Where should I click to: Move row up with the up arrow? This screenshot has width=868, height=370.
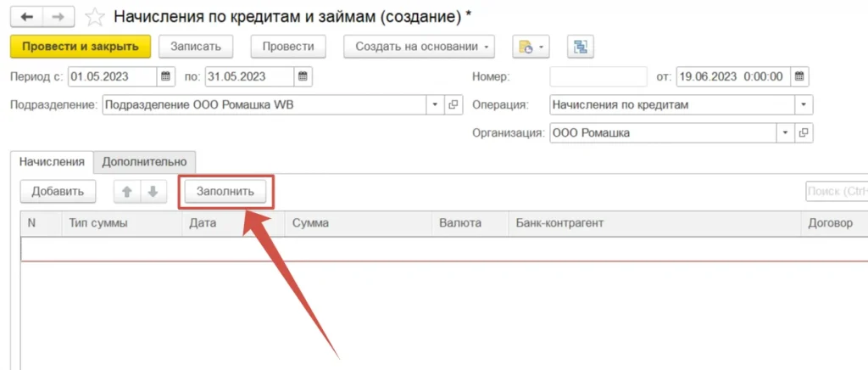click(x=127, y=191)
